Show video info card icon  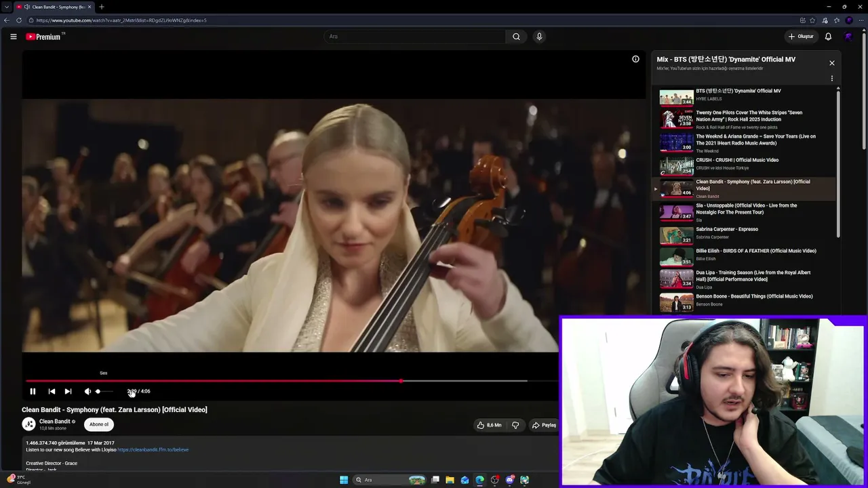635,59
